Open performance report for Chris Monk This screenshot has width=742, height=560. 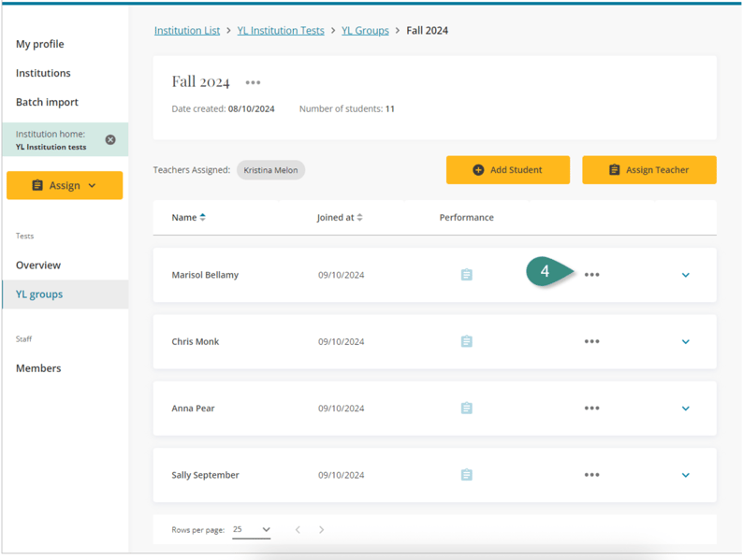pyautogui.click(x=466, y=341)
